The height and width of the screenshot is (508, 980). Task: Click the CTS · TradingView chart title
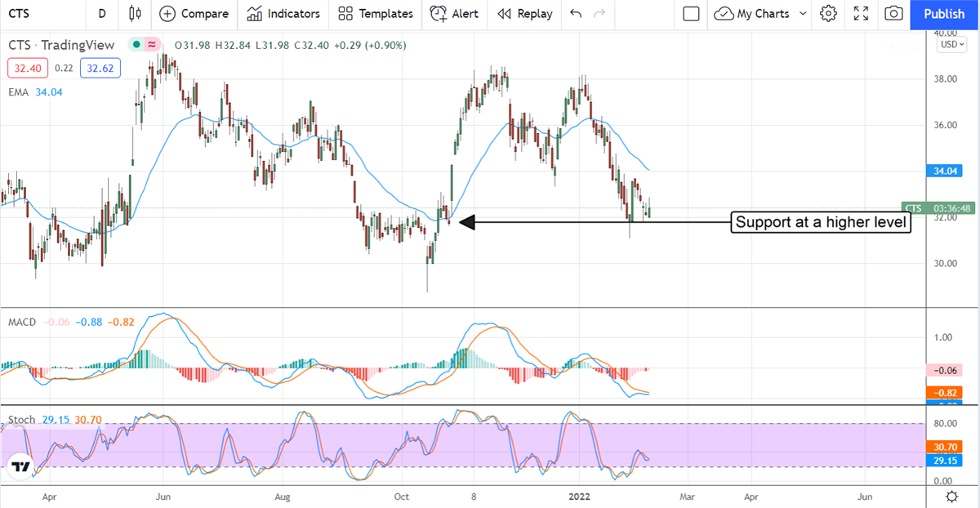61,46
